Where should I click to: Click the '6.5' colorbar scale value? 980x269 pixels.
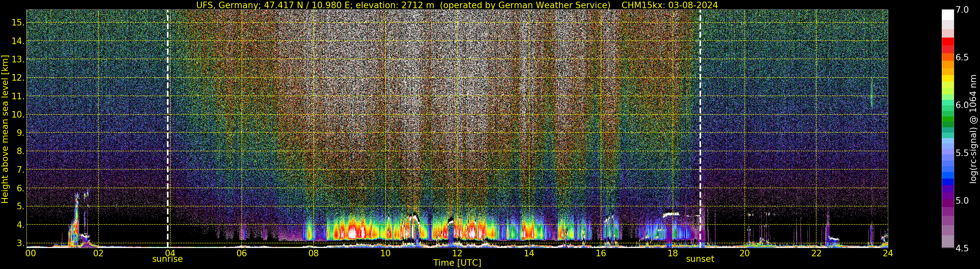click(x=962, y=57)
